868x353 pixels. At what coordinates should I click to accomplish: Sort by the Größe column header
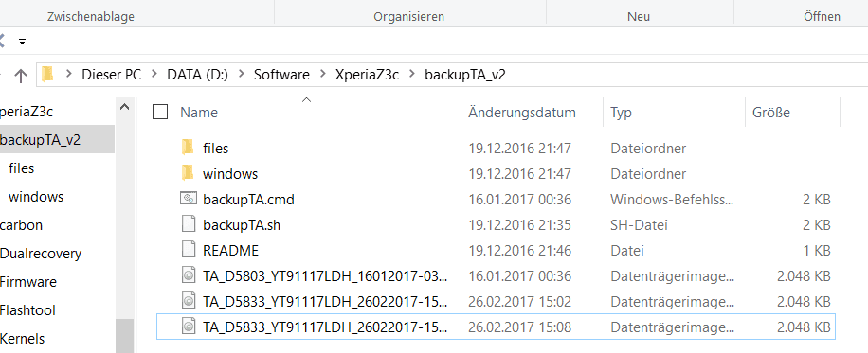(x=771, y=113)
